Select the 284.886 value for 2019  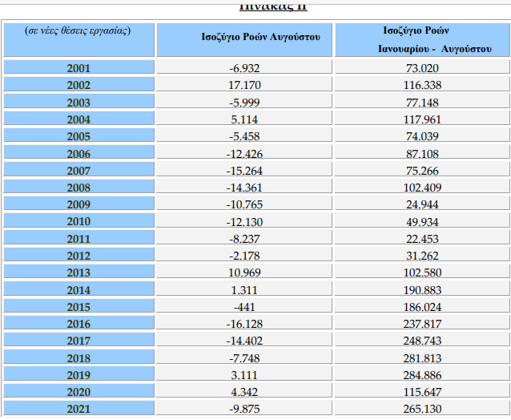(422, 376)
